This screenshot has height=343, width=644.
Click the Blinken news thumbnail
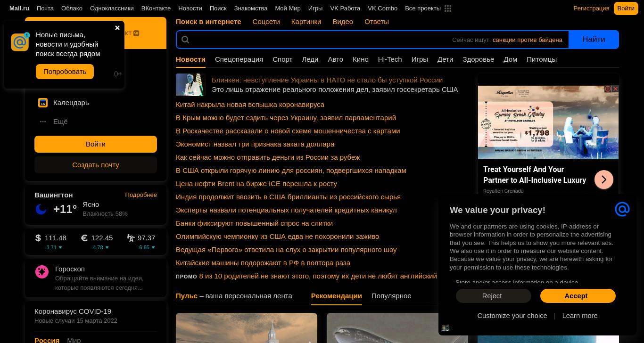(x=191, y=85)
